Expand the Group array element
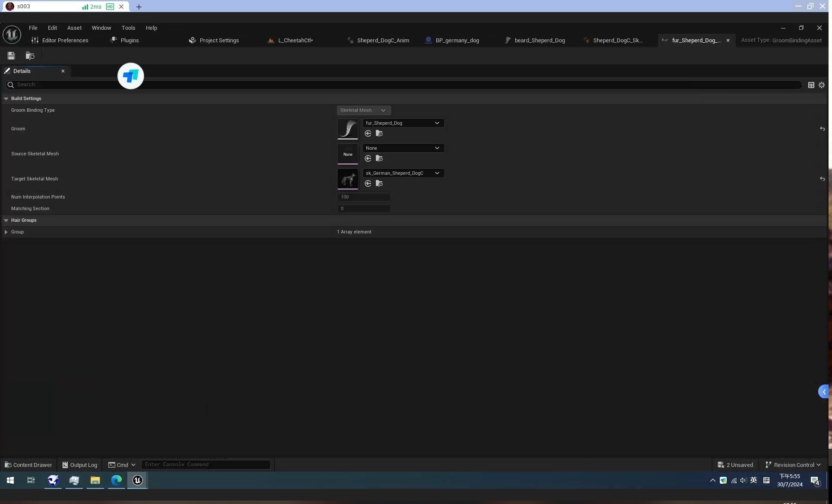This screenshot has width=832, height=504. pos(6,232)
